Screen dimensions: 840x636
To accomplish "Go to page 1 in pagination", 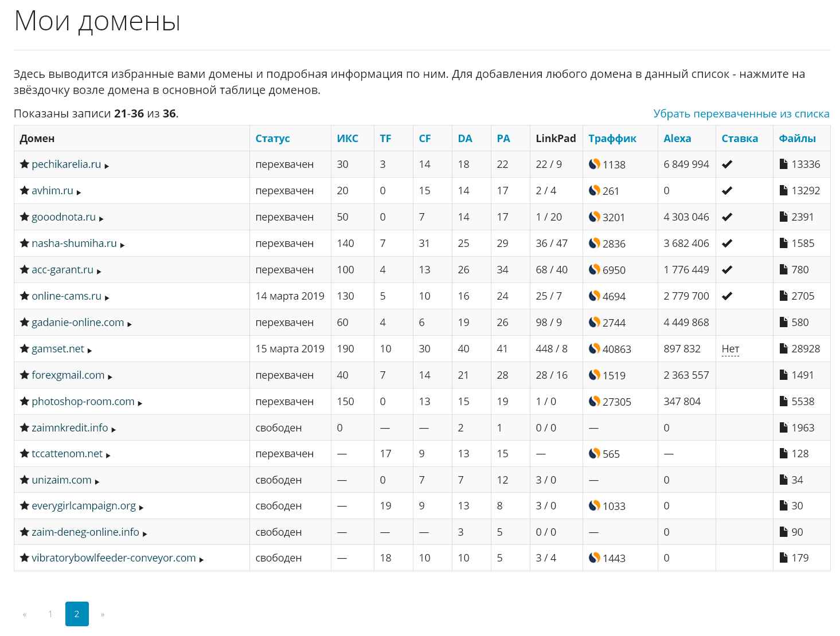I will (50, 614).
